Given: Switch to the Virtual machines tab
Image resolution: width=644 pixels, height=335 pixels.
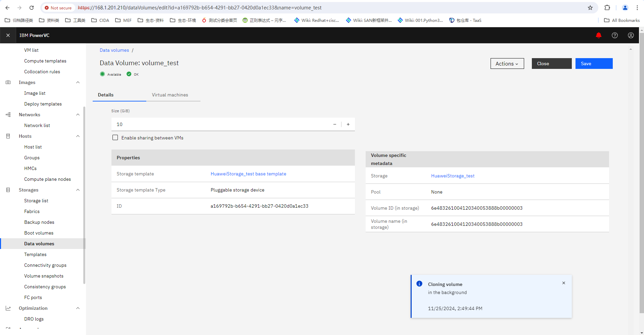Looking at the screenshot, I should tap(173, 95).
